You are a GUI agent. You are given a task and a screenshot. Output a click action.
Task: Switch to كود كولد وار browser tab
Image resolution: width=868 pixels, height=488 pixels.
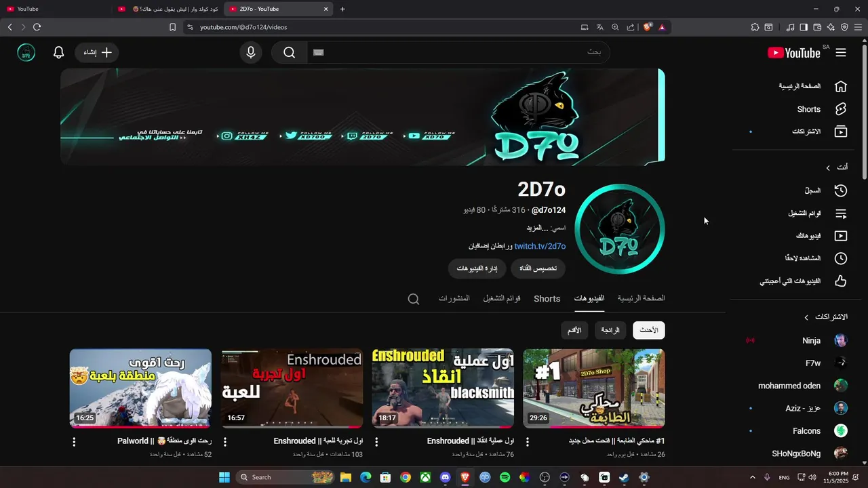point(167,9)
